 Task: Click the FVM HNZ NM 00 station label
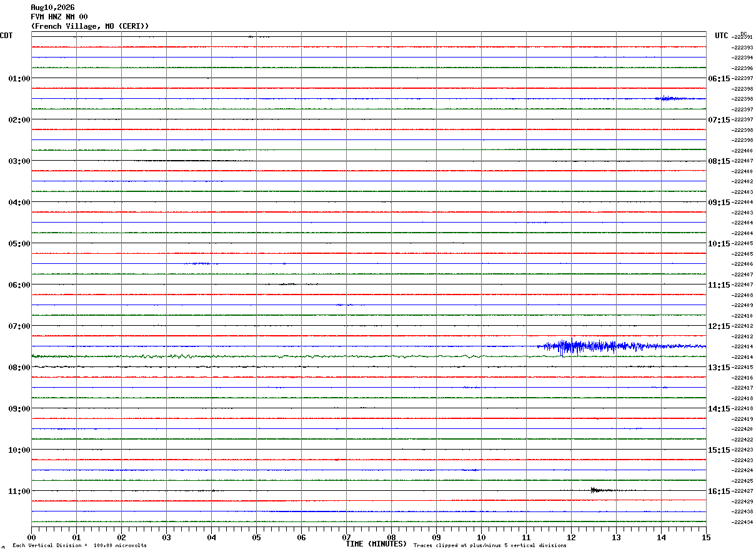(59, 17)
